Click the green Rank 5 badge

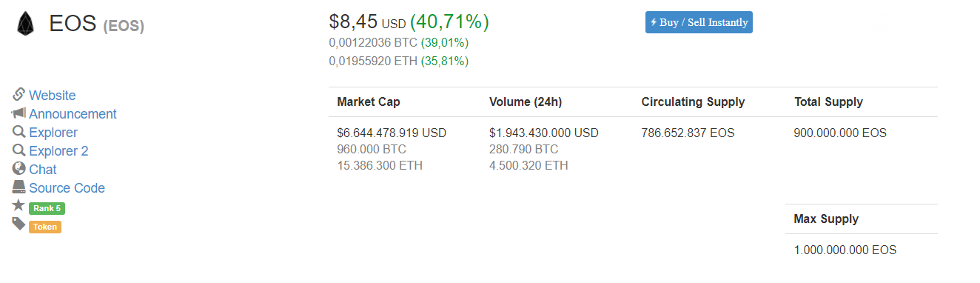pyautogui.click(x=47, y=208)
